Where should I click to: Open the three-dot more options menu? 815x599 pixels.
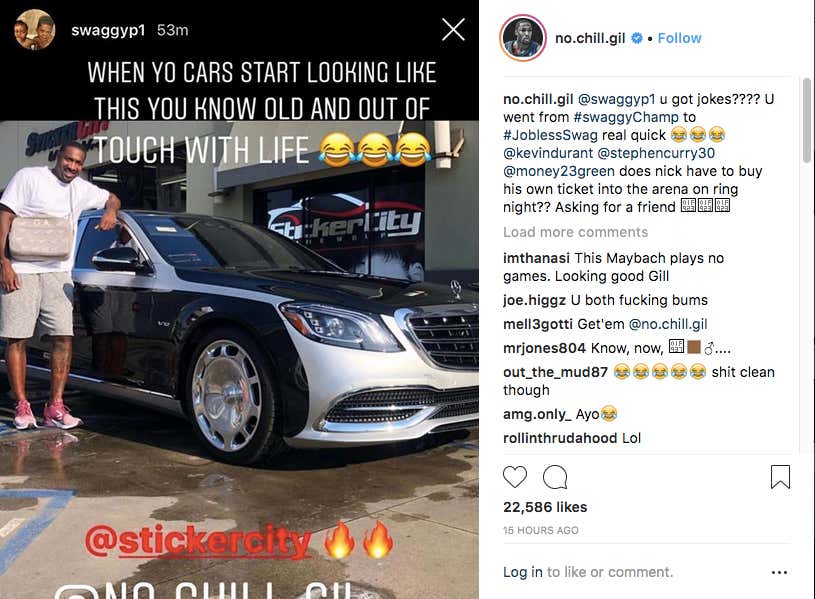point(779,572)
